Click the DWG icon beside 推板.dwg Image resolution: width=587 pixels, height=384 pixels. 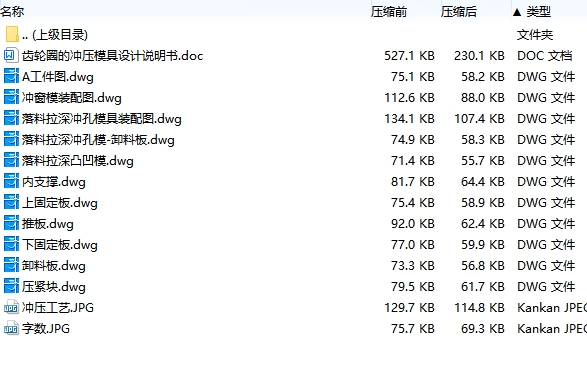[x=11, y=223]
